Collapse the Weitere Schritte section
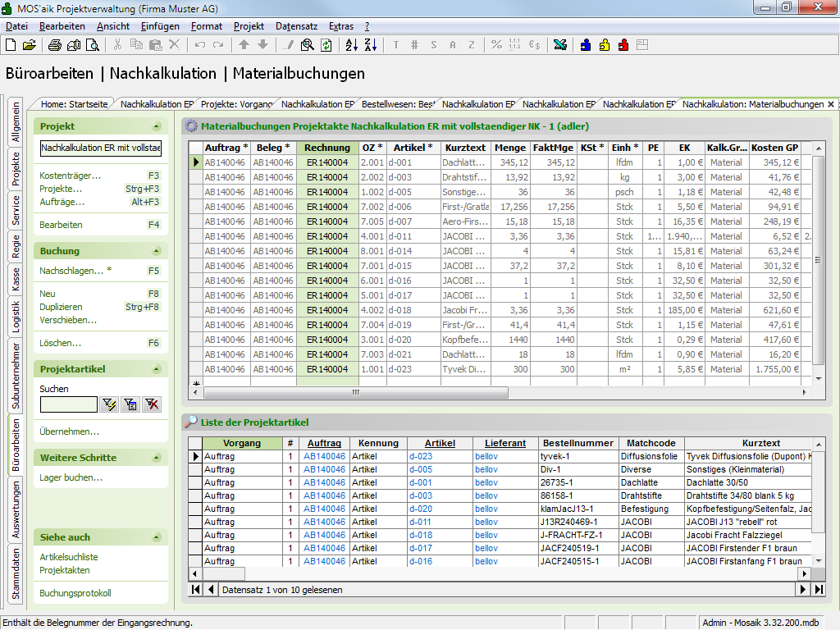840x630 pixels. tap(156, 458)
